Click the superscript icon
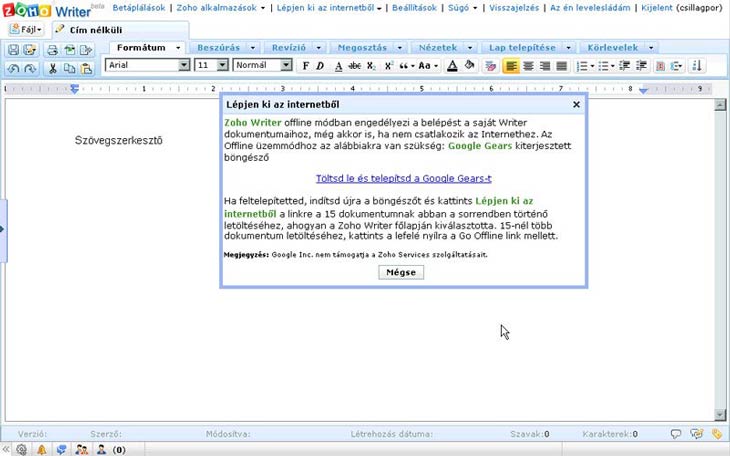The width and height of the screenshot is (730, 456). [387, 66]
